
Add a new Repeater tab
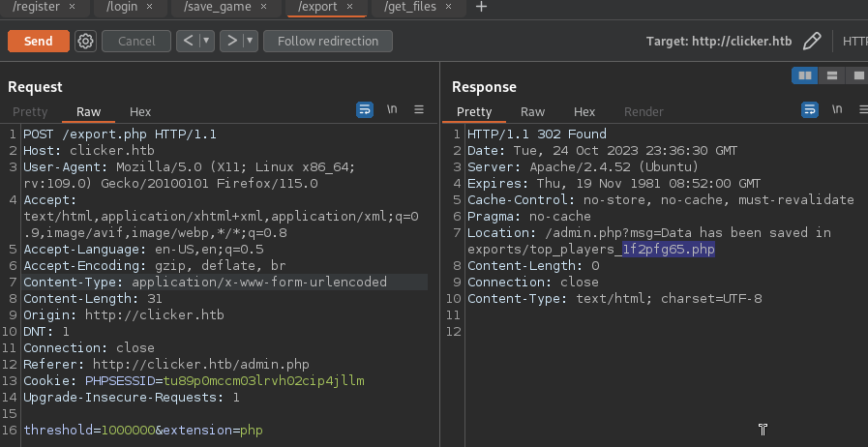481,7
